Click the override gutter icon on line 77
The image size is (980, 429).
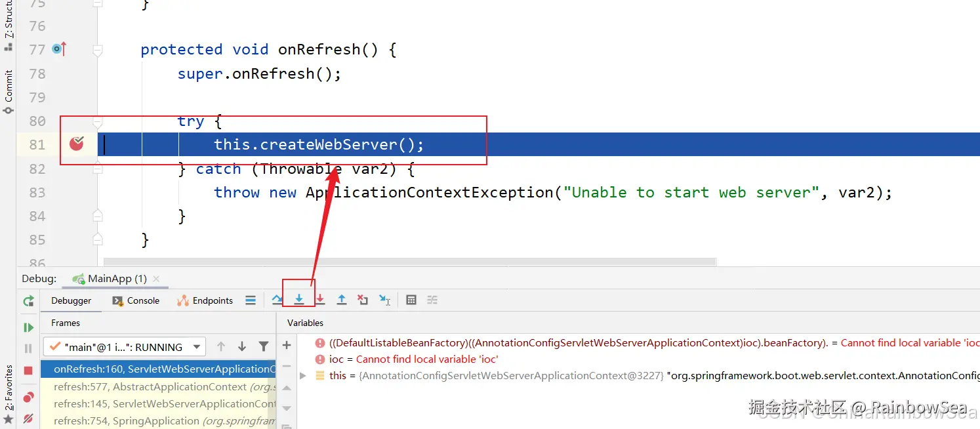pos(59,49)
